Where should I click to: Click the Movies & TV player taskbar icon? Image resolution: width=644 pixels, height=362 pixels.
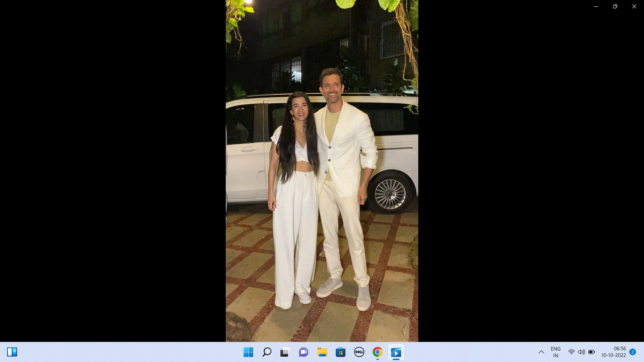click(x=396, y=352)
